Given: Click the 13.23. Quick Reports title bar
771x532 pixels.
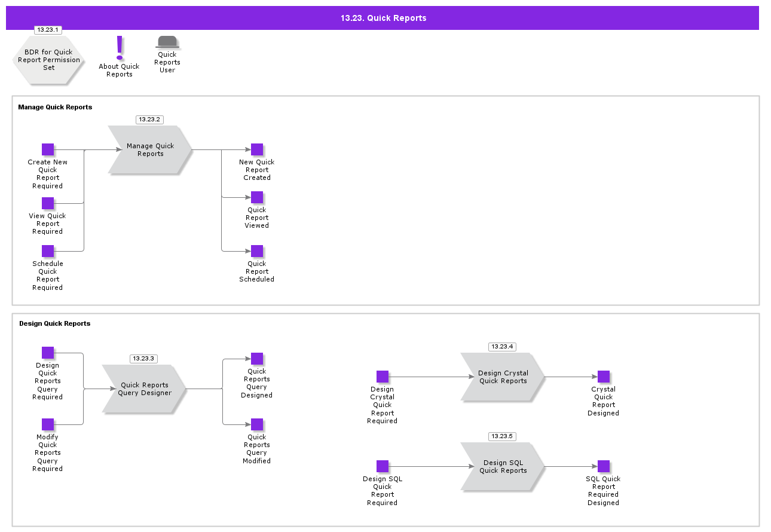Looking at the screenshot, I should [383, 18].
